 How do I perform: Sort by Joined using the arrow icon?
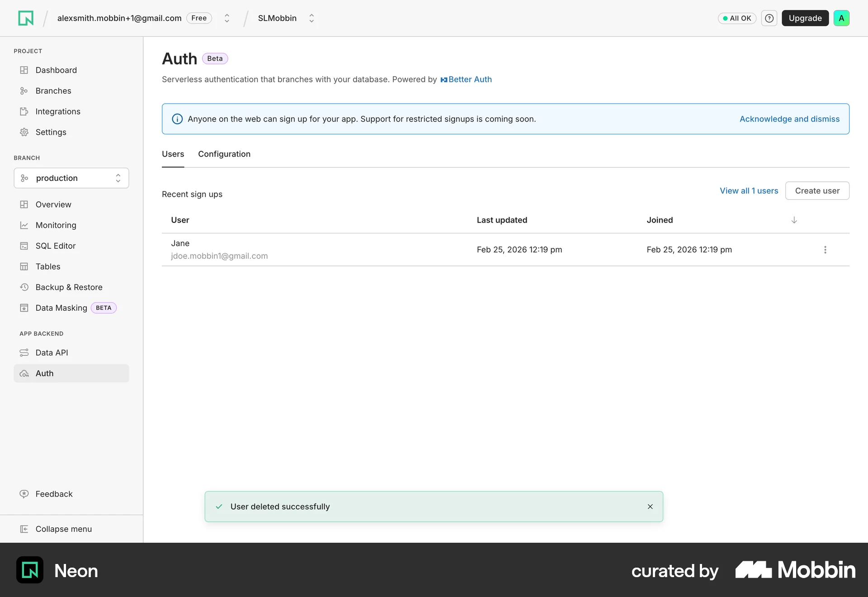(794, 220)
